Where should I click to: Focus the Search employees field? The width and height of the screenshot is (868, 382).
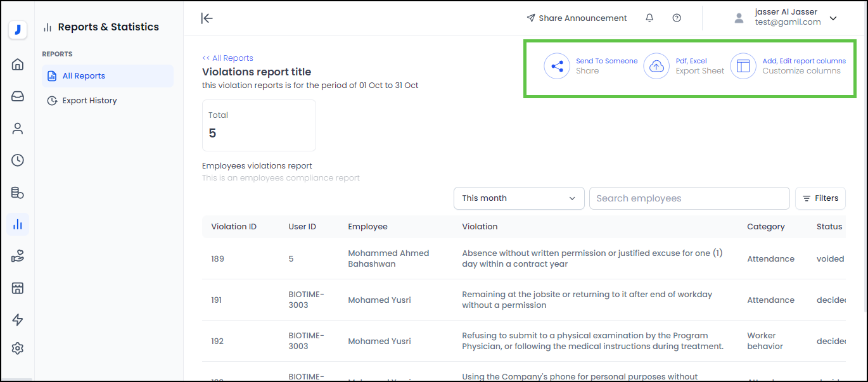(689, 198)
